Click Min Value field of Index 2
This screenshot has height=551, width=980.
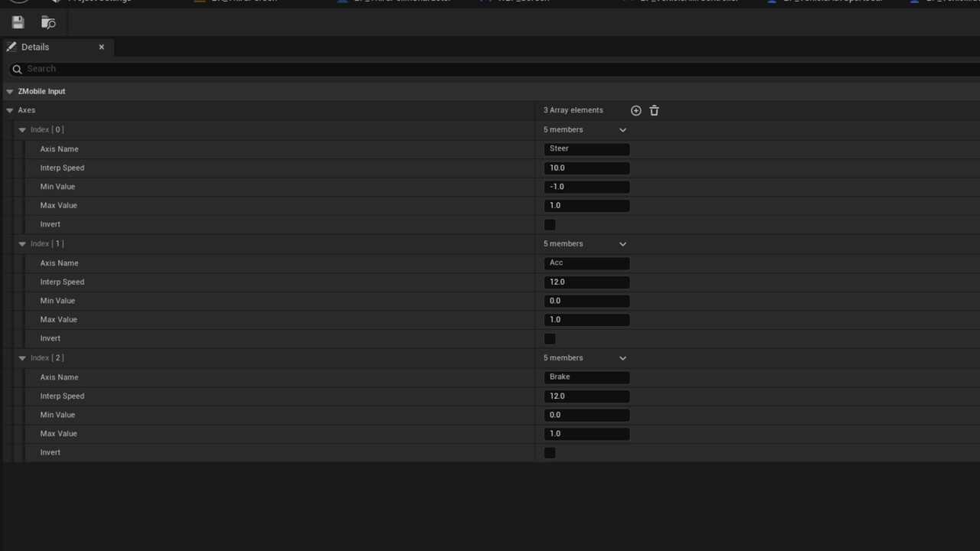pos(587,415)
